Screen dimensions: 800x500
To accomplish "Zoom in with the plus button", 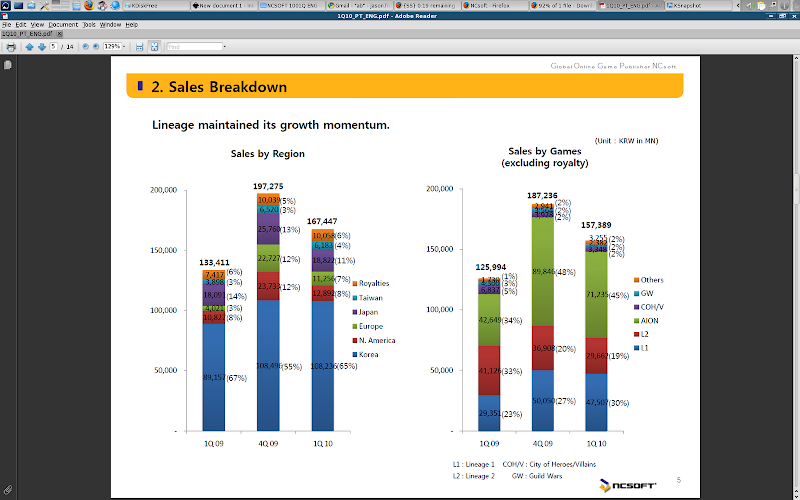I will (x=95, y=46).
